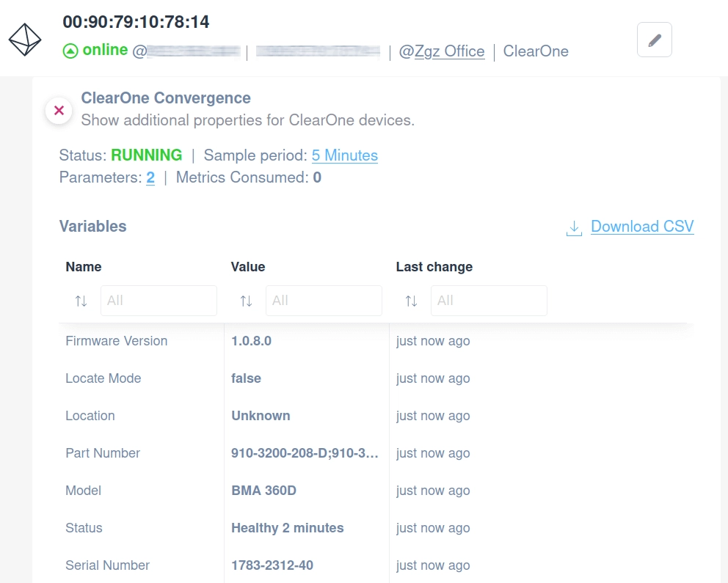Viewport: 728px width, 583px height.
Task: Click the Firmware Version row name
Action: click(117, 341)
